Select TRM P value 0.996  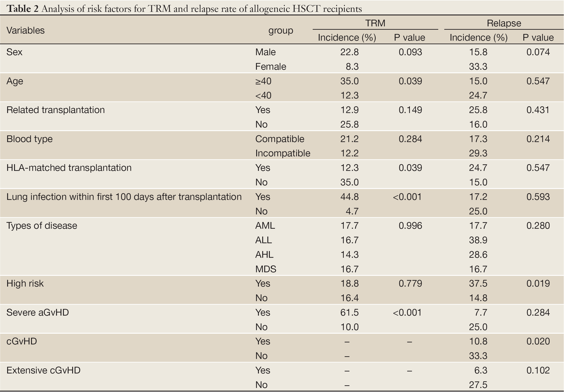(410, 225)
